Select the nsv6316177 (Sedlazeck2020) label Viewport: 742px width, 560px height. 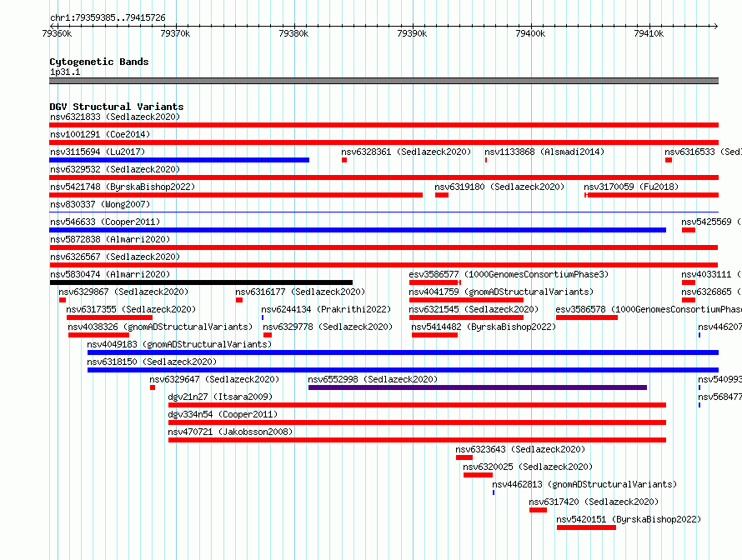click(300, 292)
